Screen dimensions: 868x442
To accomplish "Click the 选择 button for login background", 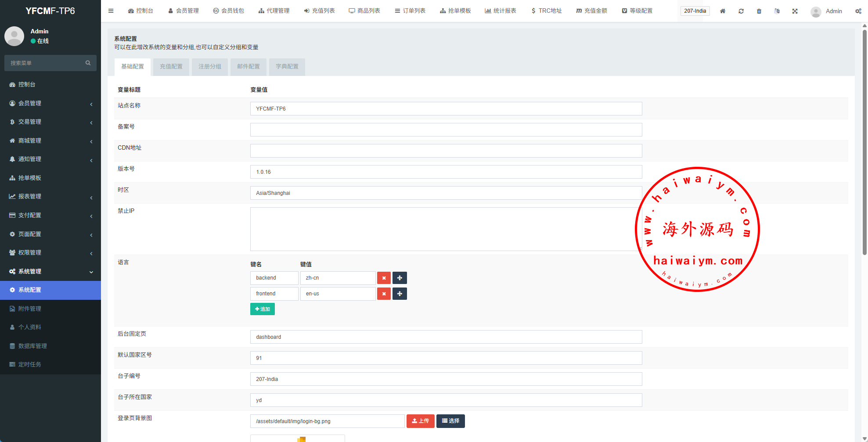I will (450, 421).
